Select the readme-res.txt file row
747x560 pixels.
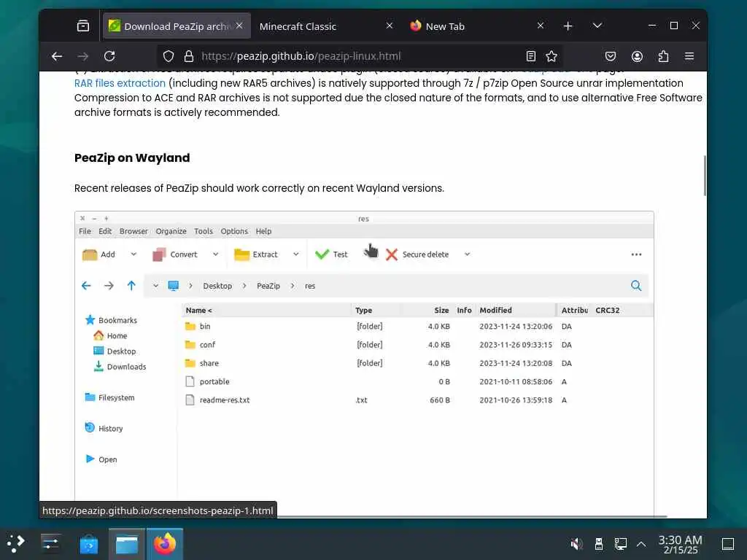(x=417, y=400)
